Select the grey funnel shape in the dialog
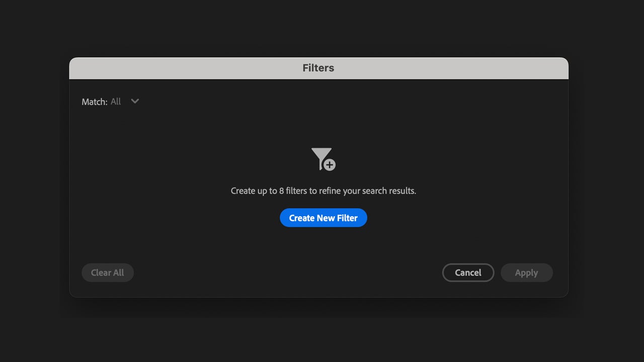The width and height of the screenshot is (644, 362). coord(320,156)
